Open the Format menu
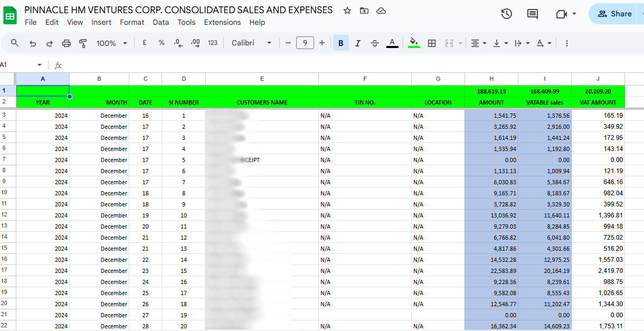 (x=132, y=22)
